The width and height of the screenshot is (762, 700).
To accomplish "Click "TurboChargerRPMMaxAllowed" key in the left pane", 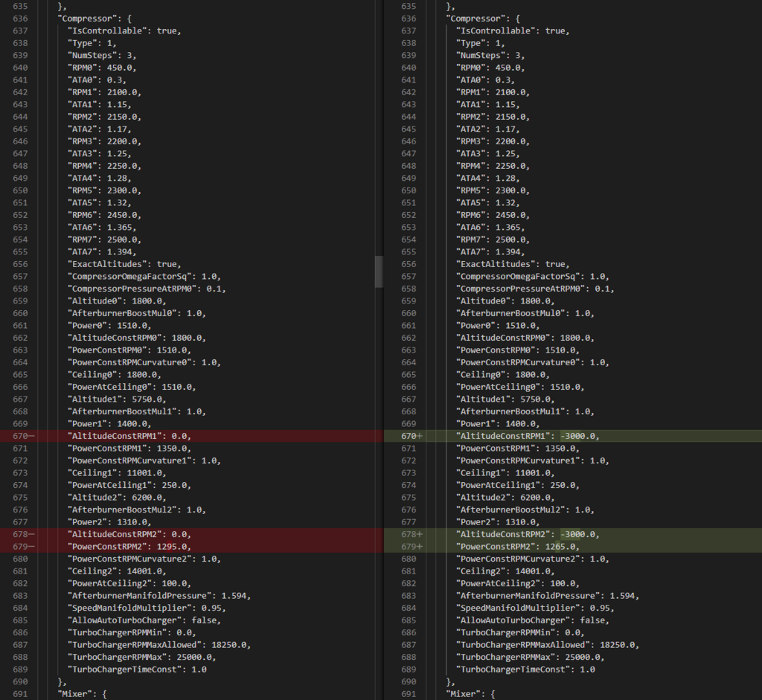I will [134, 645].
